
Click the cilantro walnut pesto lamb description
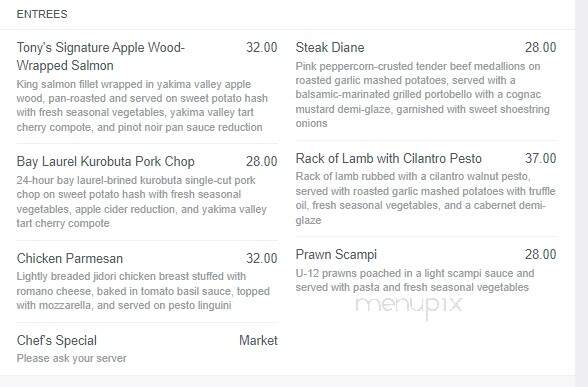click(x=425, y=198)
